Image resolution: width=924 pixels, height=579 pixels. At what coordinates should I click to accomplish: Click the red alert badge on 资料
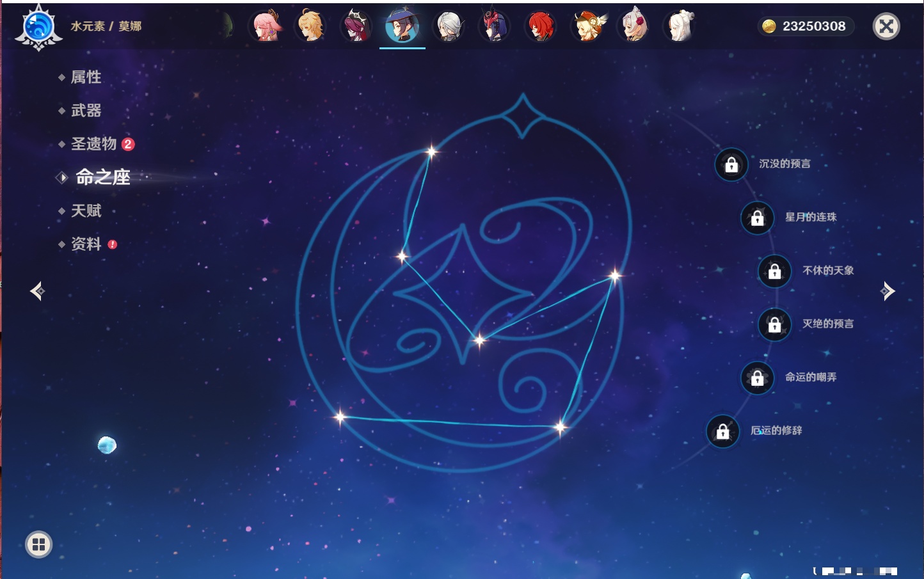point(113,244)
